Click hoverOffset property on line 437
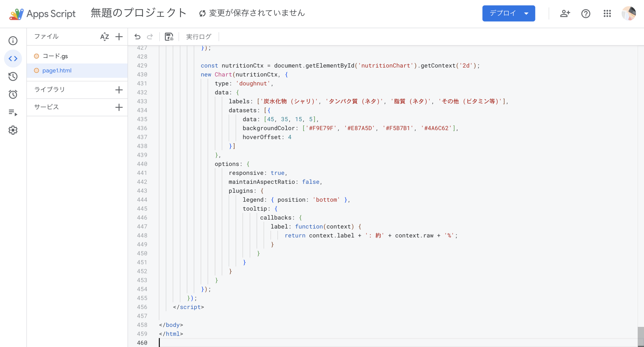 click(262, 137)
